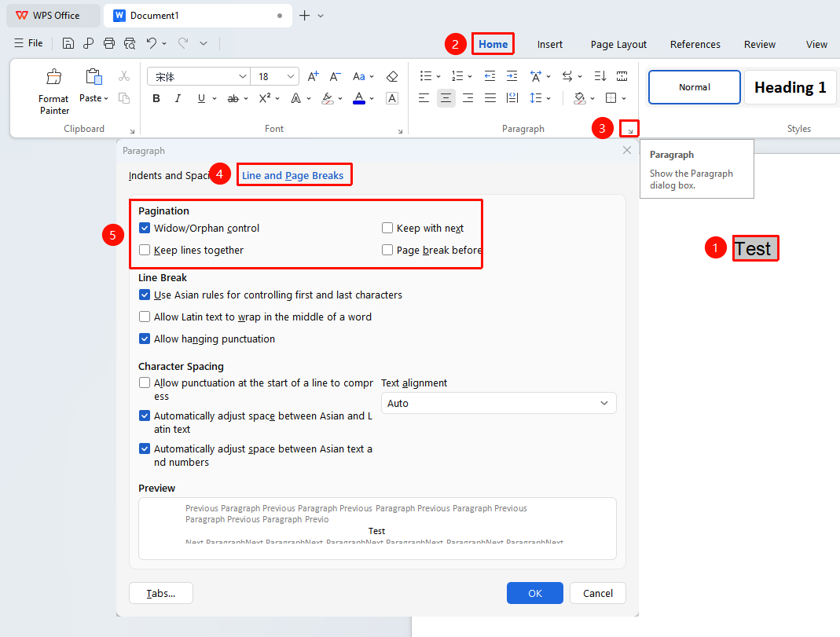Clear formatting with the eraser icon

pyautogui.click(x=392, y=76)
